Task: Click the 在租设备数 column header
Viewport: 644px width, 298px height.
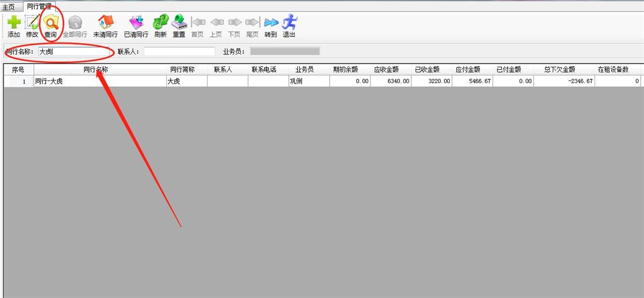Action: point(617,70)
